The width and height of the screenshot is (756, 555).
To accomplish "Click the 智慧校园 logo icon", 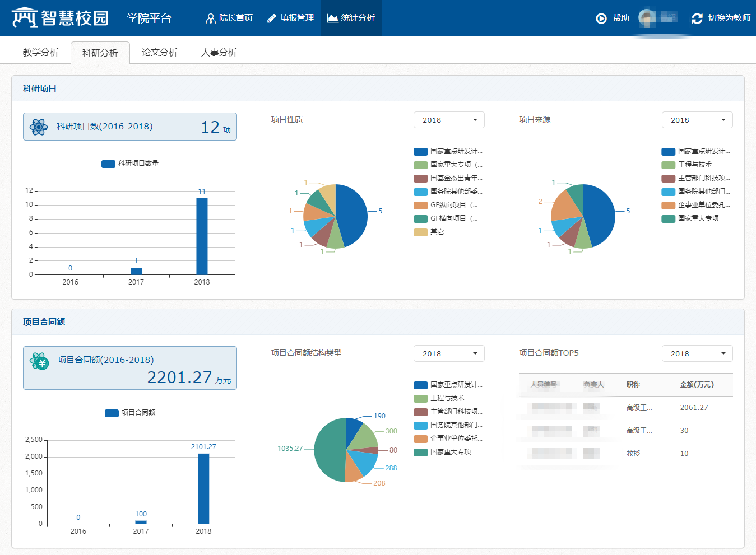I will (x=25, y=18).
